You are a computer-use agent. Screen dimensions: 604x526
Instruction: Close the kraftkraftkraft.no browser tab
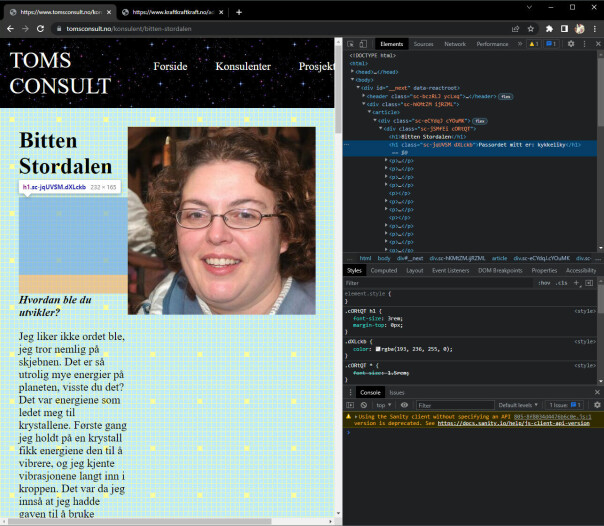221,12
